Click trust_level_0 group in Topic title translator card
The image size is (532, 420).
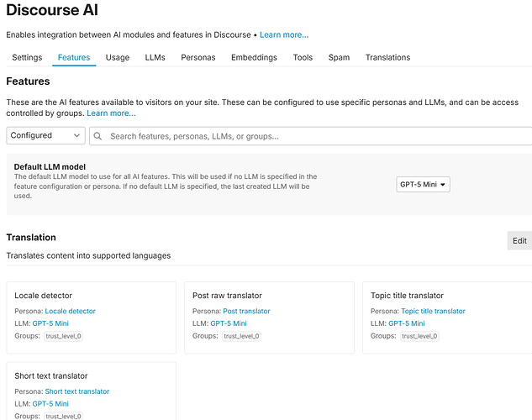click(419, 336)
